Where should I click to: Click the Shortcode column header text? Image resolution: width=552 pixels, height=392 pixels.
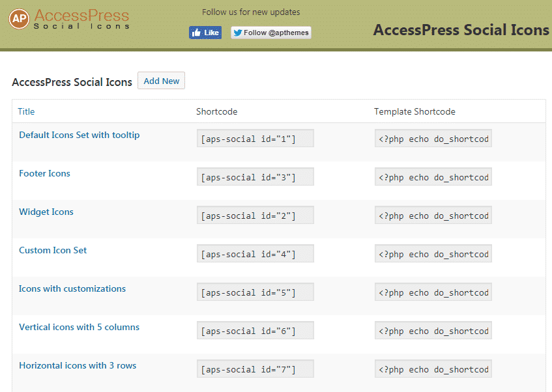click(x=216, y=111)
